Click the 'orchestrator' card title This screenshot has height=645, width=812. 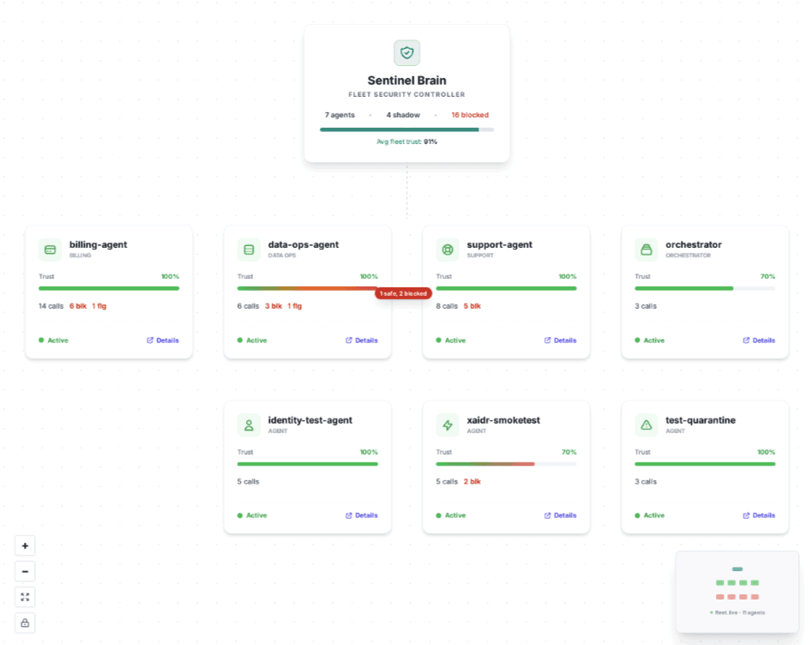point(694,244)
